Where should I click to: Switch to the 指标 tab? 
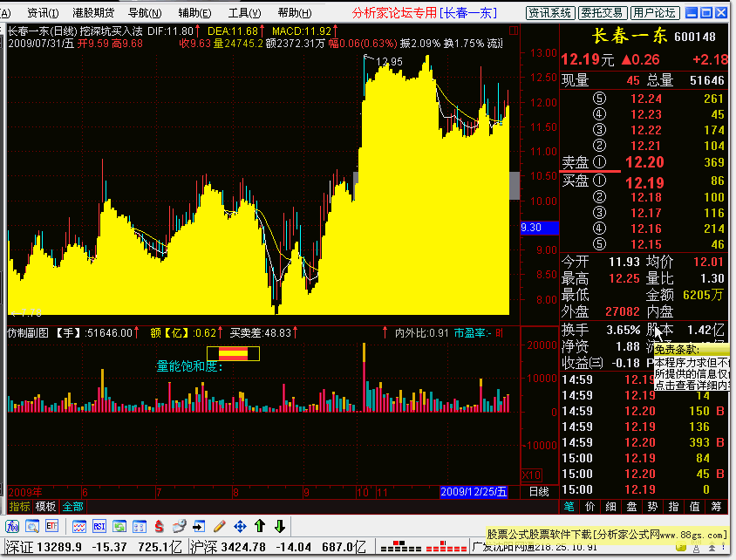(19, 507)
